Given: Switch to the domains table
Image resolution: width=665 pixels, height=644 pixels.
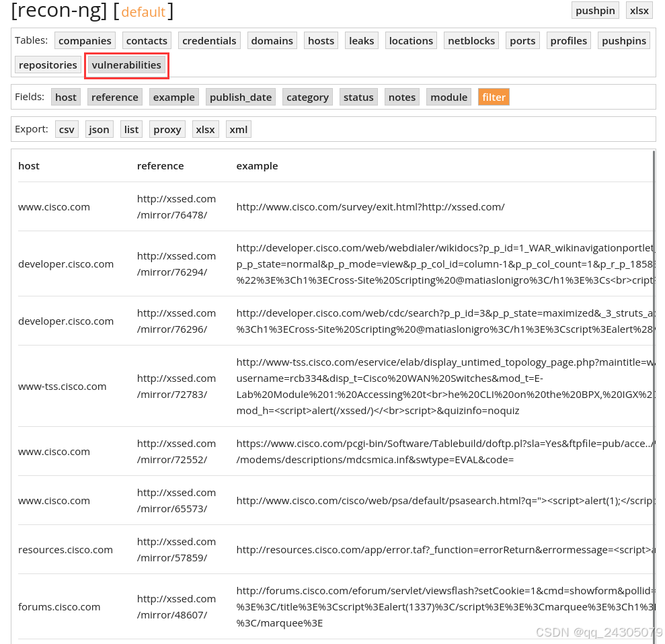Looking at the screenshot, I should coord(272,41).
